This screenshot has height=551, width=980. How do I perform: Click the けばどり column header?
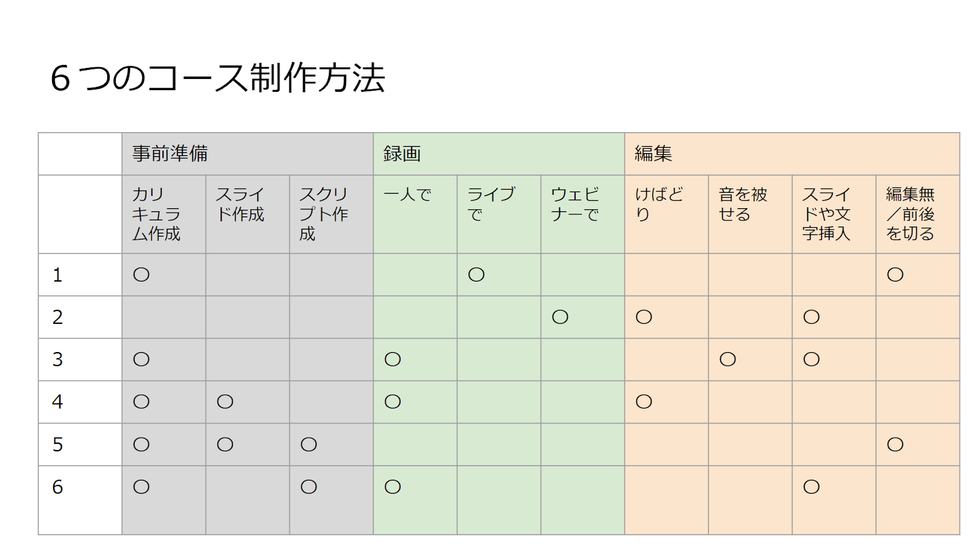(666, 214)
